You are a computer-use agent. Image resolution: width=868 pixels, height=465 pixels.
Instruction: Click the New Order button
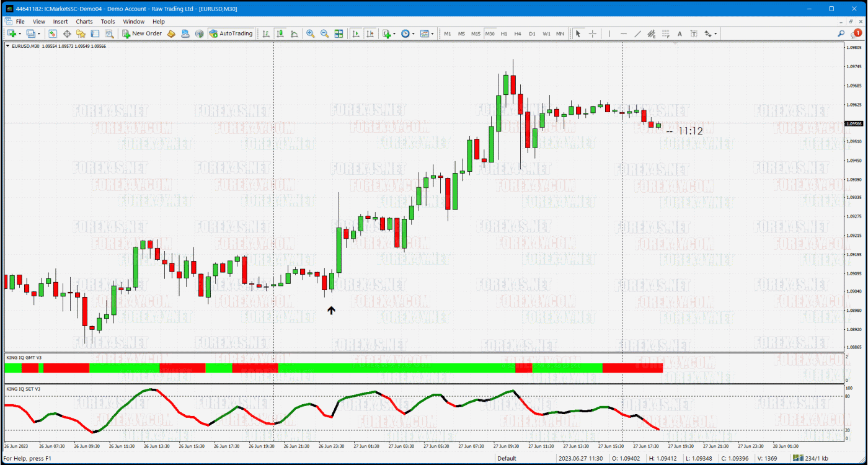[x=141, y=33]
